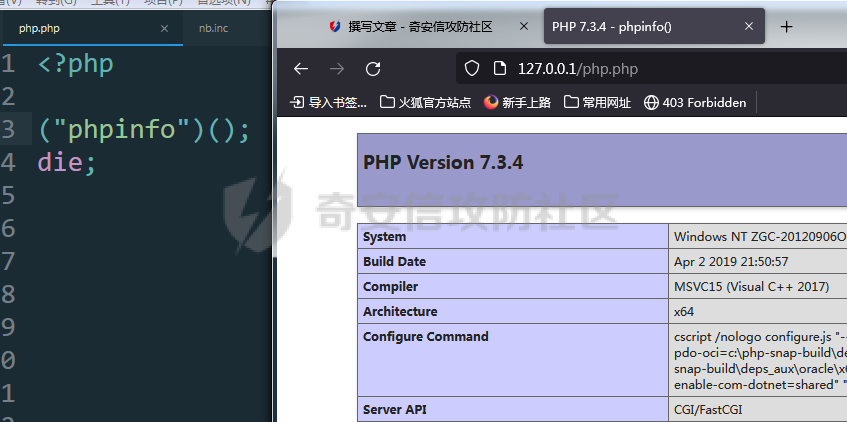This screenshot has height=422, width=847.
Task: Go back in browser history
Action: pos(301,69)
